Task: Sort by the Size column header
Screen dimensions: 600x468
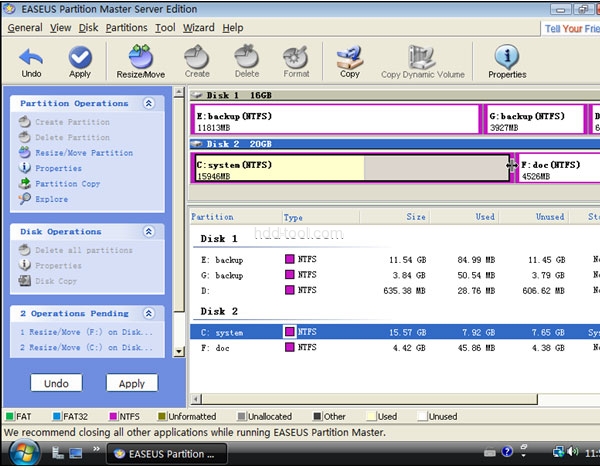Action: pos(395,217)
